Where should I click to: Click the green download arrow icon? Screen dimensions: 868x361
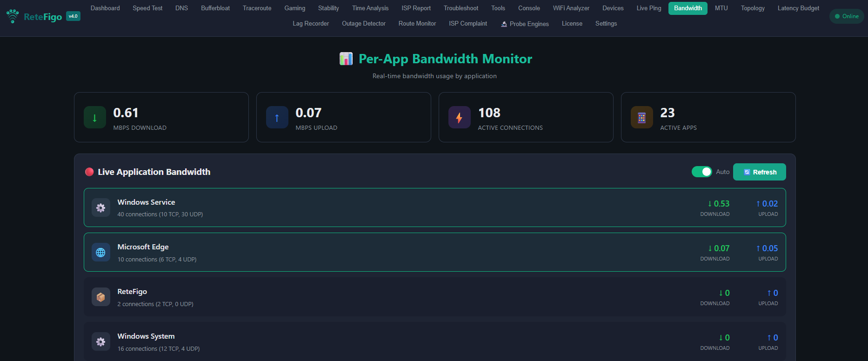95,118
